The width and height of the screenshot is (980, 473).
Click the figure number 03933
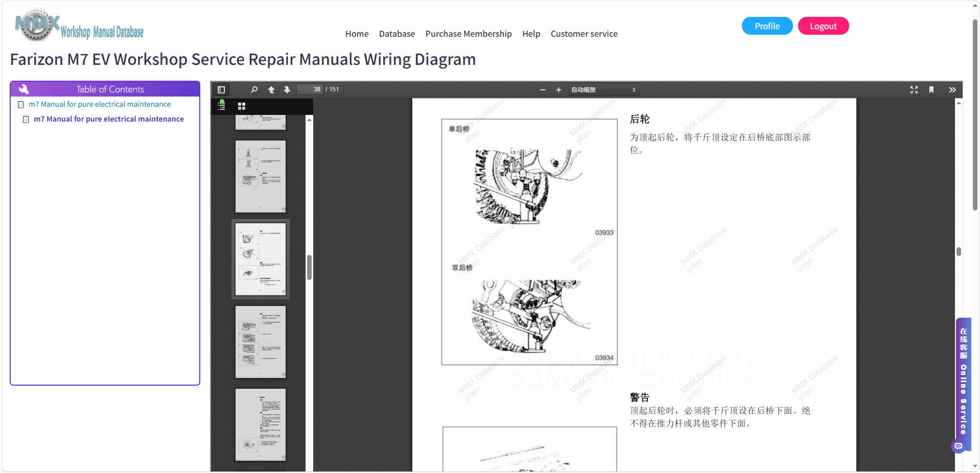point(604,233)
